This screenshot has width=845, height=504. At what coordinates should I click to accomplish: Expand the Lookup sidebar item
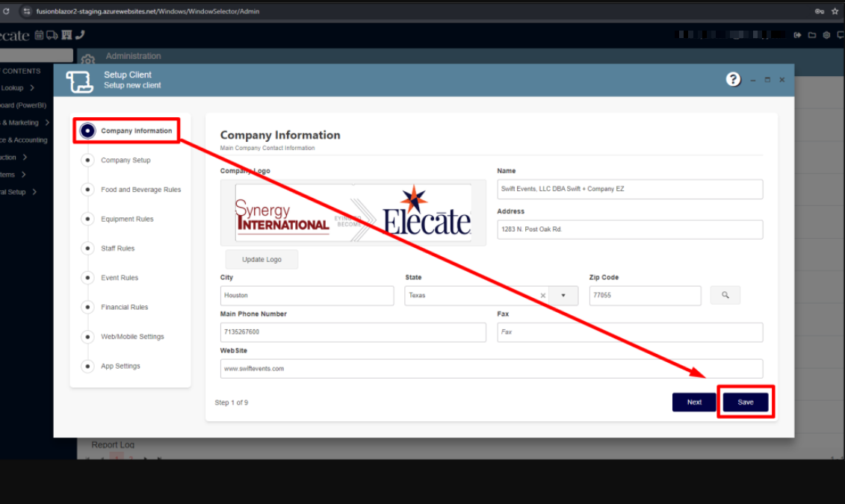tap(32, 88)
